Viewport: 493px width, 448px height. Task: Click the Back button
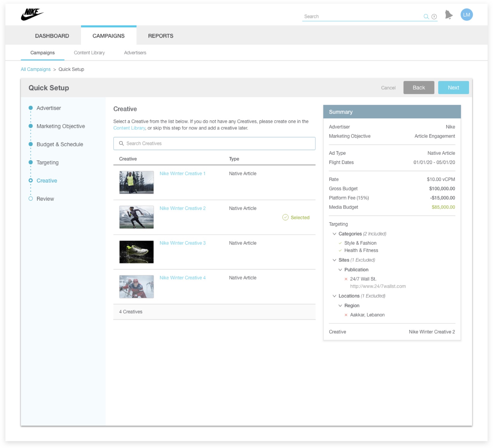coord(419,88)
